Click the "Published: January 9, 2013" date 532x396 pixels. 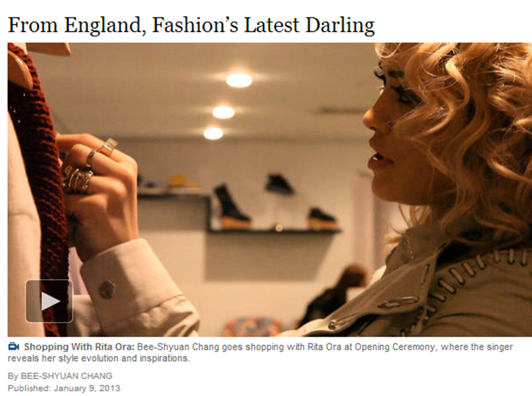tap(64, 388)
